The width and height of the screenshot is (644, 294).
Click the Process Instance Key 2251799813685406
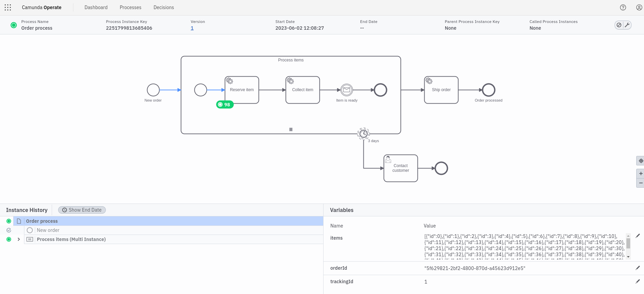click(x=129, y=28)
